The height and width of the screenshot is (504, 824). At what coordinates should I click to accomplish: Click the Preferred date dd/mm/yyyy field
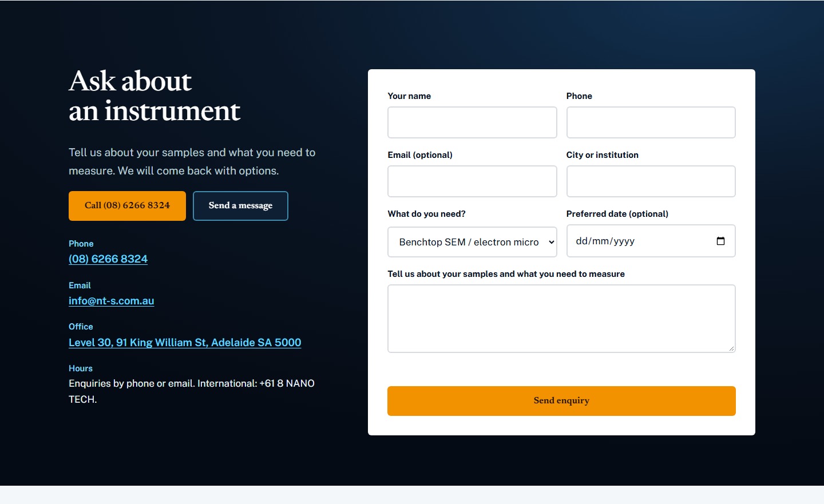click(651, 241)
